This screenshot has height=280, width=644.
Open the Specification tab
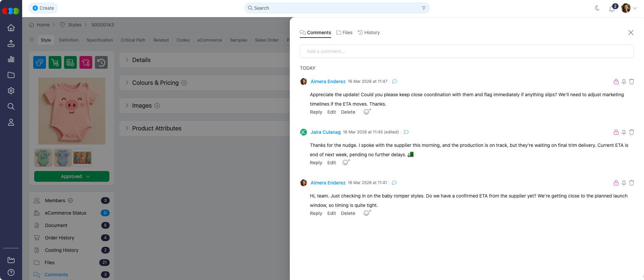click(x=100, y=40)
